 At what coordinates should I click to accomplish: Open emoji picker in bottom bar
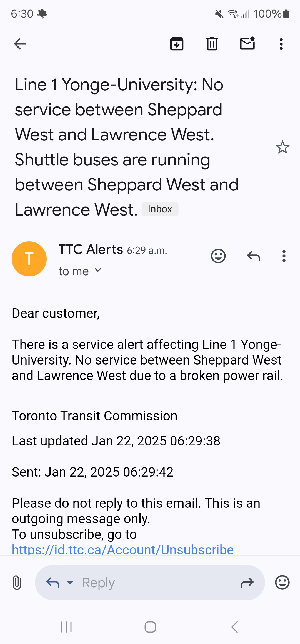pyautogui.click(x=282, y=582)
